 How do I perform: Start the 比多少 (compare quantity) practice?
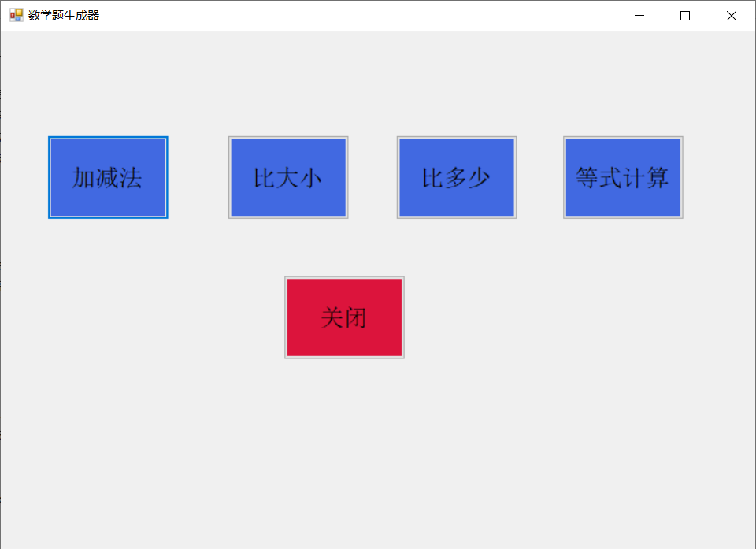pyautogui.click(x=457, y=177)
